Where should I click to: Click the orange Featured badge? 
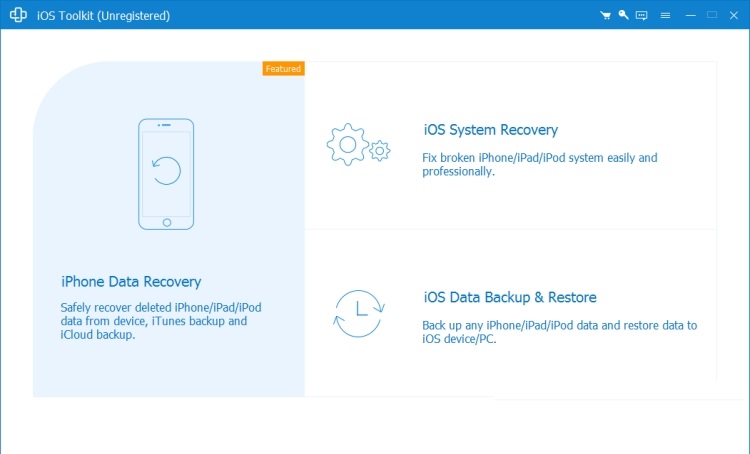pos(283,68)
